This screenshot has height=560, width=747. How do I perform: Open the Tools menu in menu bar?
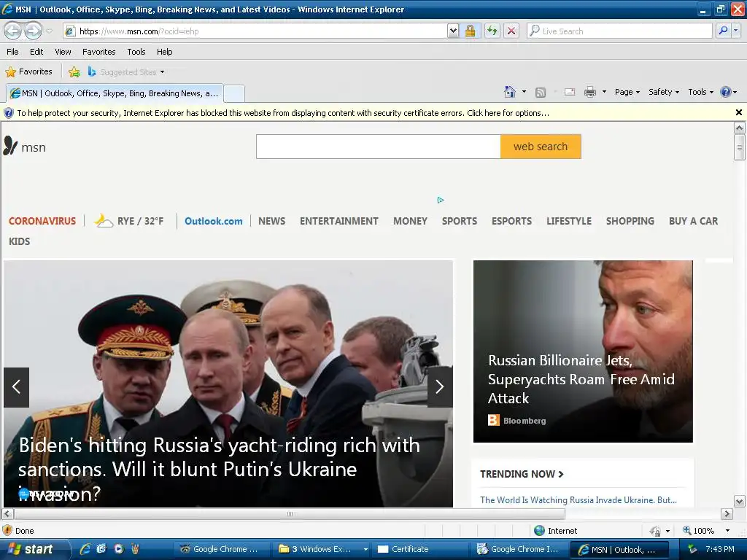click(x=136, y=52)
